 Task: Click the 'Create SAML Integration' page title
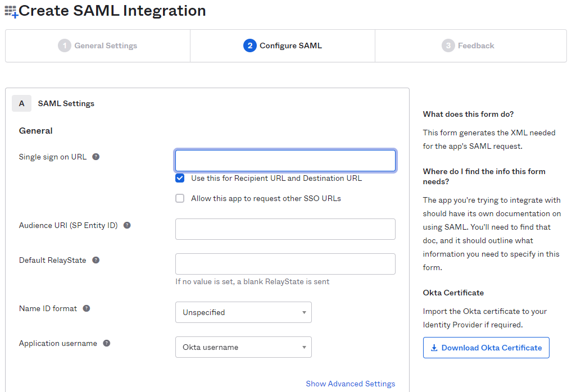tap(112, 11)
